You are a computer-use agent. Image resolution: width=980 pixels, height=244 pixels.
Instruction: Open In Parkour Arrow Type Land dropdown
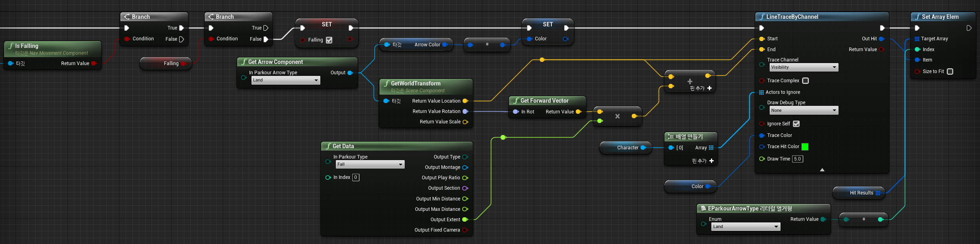(x=286, y=80)
